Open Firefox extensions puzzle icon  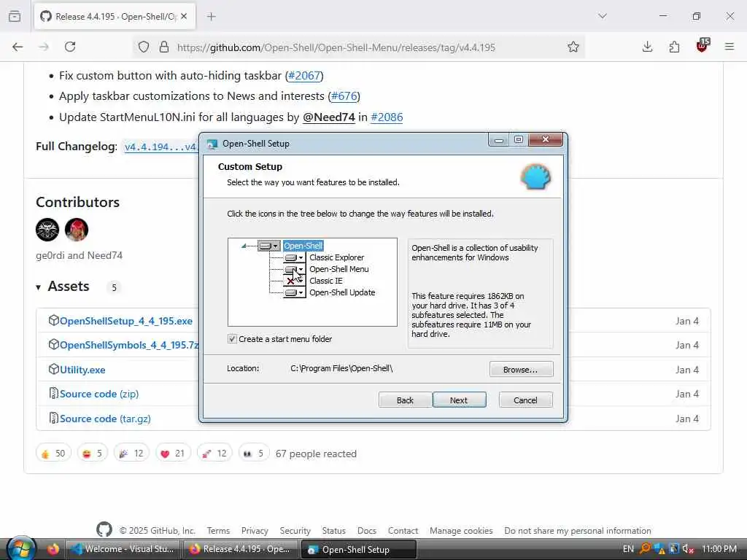674,47
